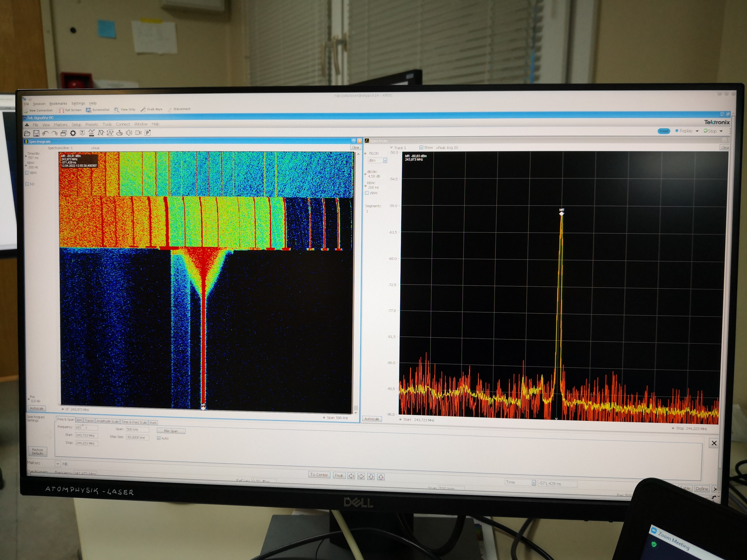The height and width of the screenshot is (560, 747).
Task: Open the Stop dropdown arrow
Action: click(721, 131)
